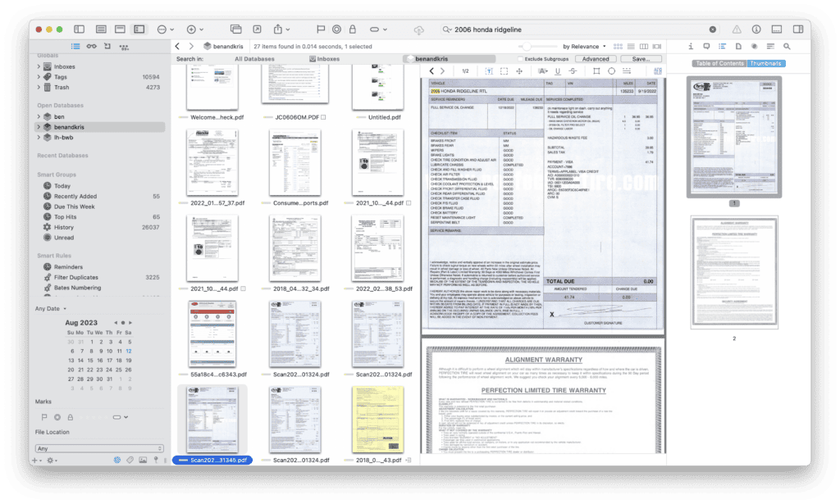Select the 2018_0..._43.pdf yellow thumbnail
The height and width of the screenshot is (504, 840).
[x=377, y=420]
